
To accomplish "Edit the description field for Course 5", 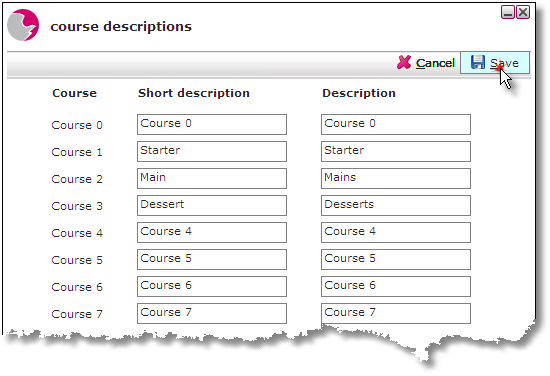I will [x=396, y=259].
